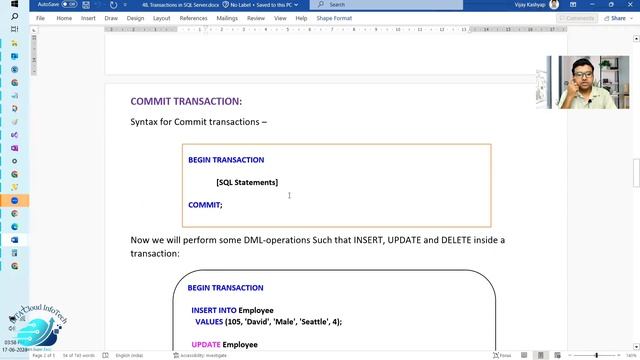Click the zoom out minus button

pyautogui.click(x=570, y=356)
